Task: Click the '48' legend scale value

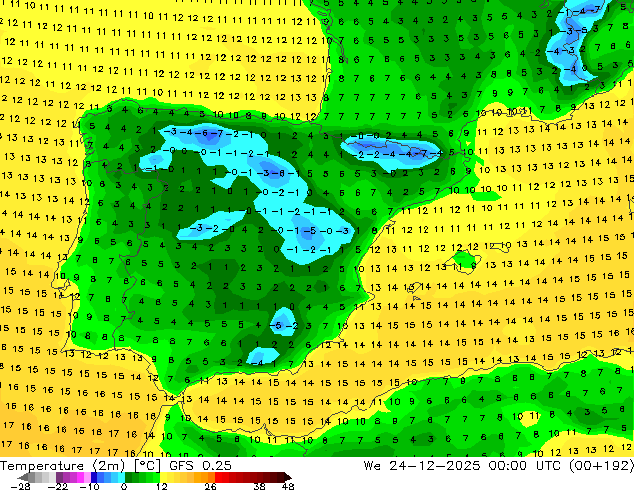Action: pos(288,486)
